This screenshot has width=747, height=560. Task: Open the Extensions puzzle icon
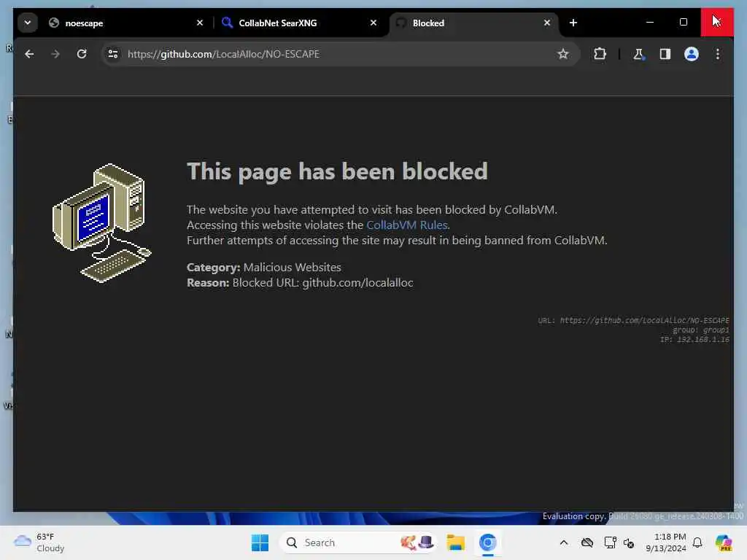pyautogui.click(x=600, y=54)
